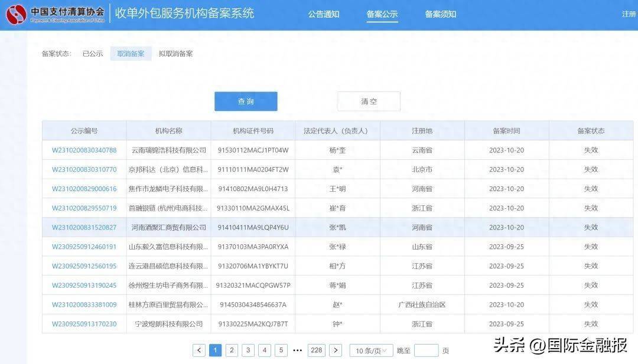Type in the jump-to-page input box

tap(426, 350)
